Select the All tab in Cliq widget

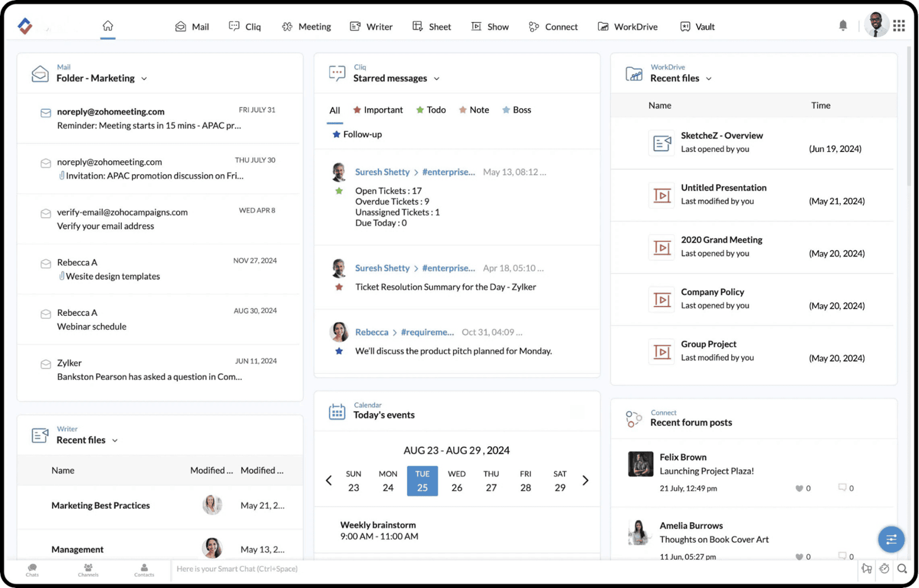coord(334,110)
